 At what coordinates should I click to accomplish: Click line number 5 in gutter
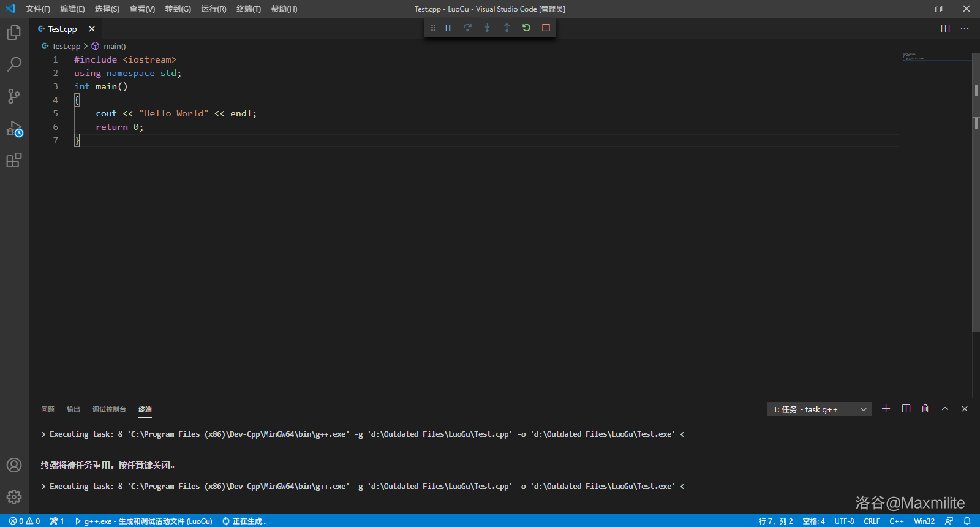point(55,113)
